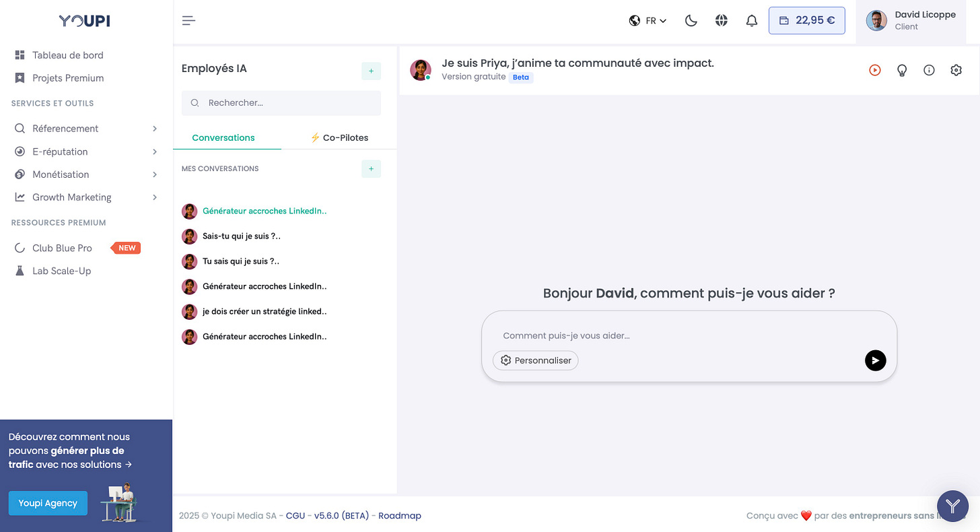Switch to the Co-Pilotes tab
Screen dimensions: 980x532
point(341,137)
